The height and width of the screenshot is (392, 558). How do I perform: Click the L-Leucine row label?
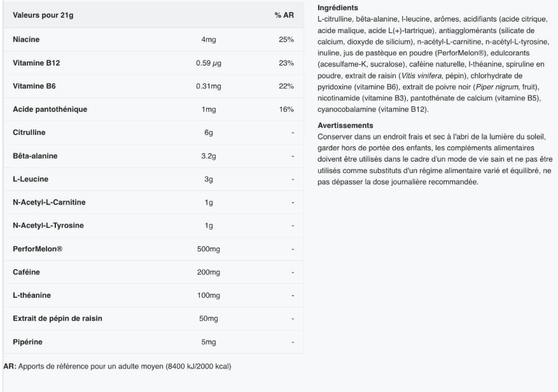(x=30, y=179)
